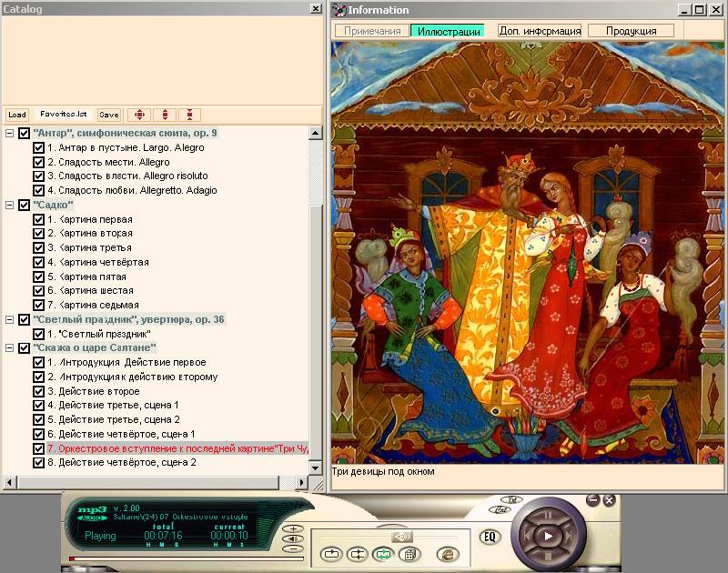Image resolution: width=728 pixels, height=573 pixels.
Task: Click the illustration of three maidens
Action: [527, 253]
